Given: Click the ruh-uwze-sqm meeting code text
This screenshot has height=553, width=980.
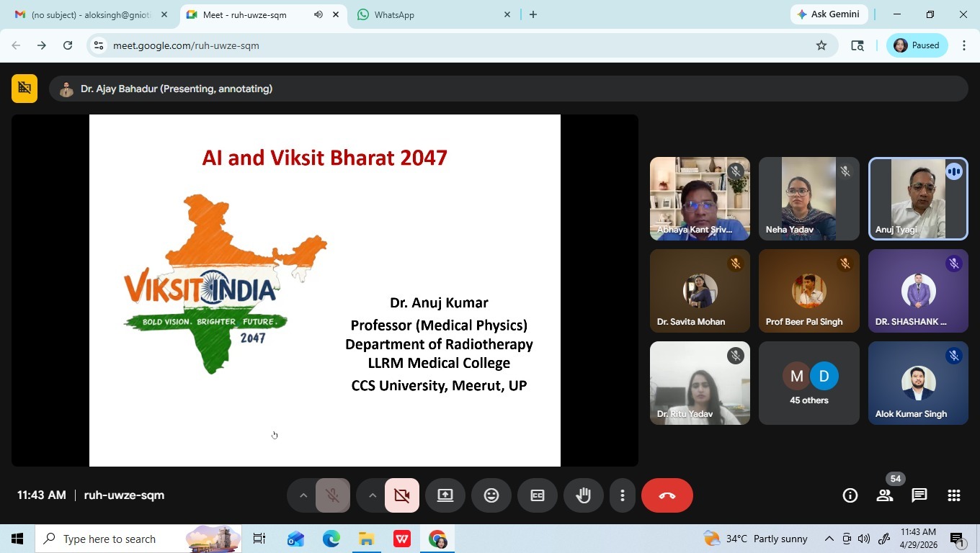Looking at the screenshot, I should click(124, 495).
